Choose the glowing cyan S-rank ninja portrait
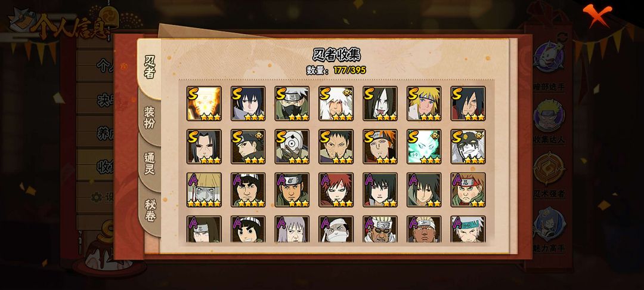 coord(425,147)
